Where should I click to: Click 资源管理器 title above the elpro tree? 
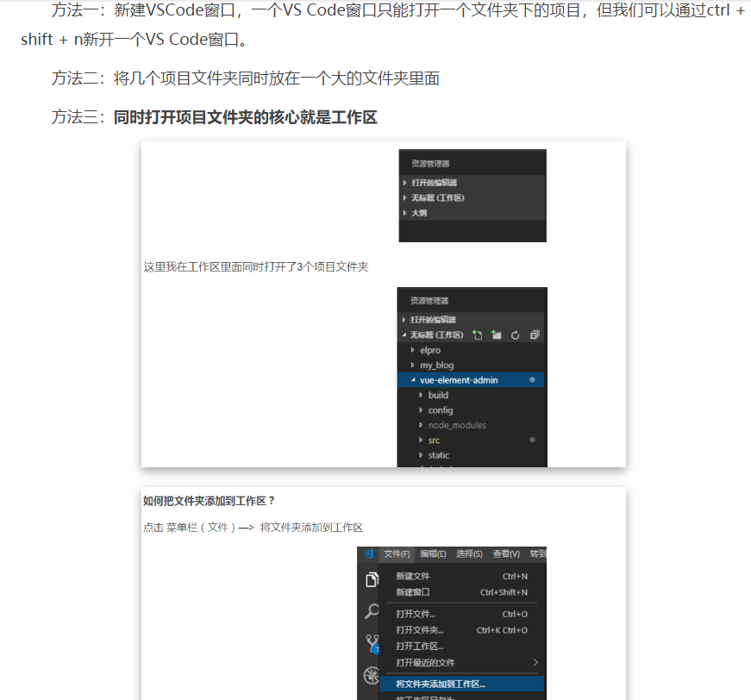[x=429, y=301]
